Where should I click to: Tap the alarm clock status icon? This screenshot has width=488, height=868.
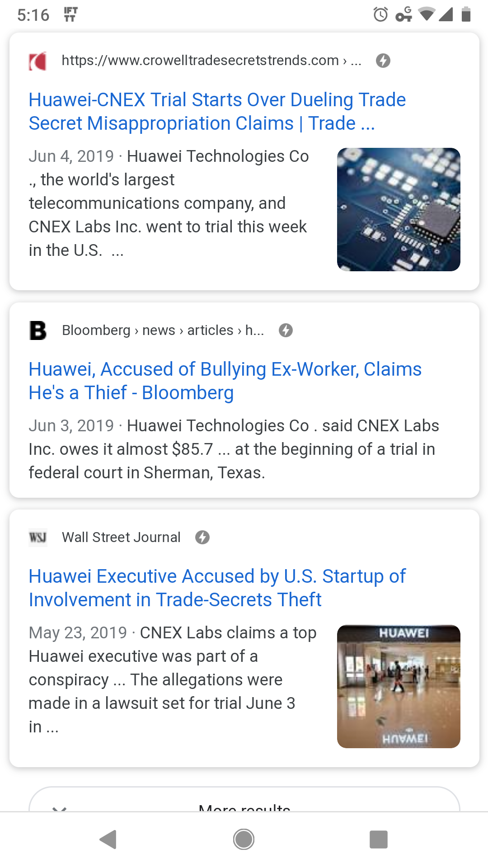coord(380,14)
